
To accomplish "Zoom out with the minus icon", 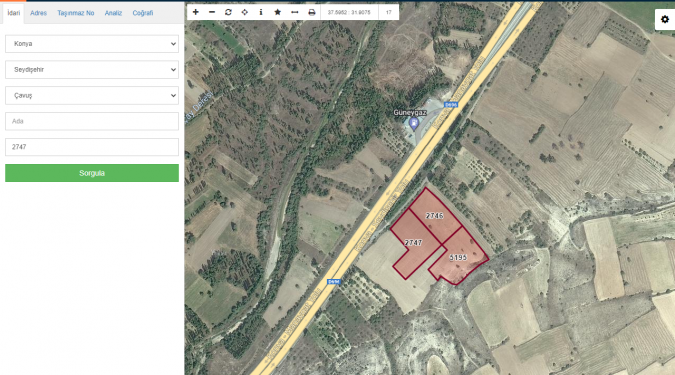I will 212,12.
